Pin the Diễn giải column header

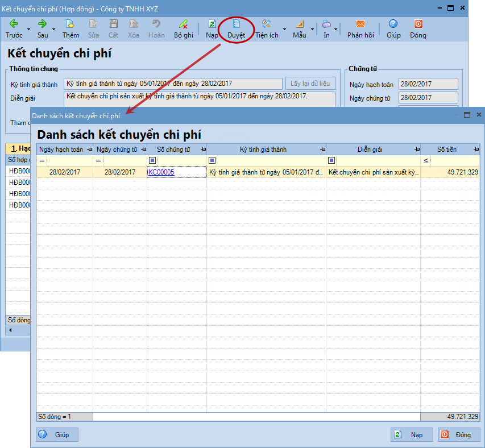tap(416, 150)
